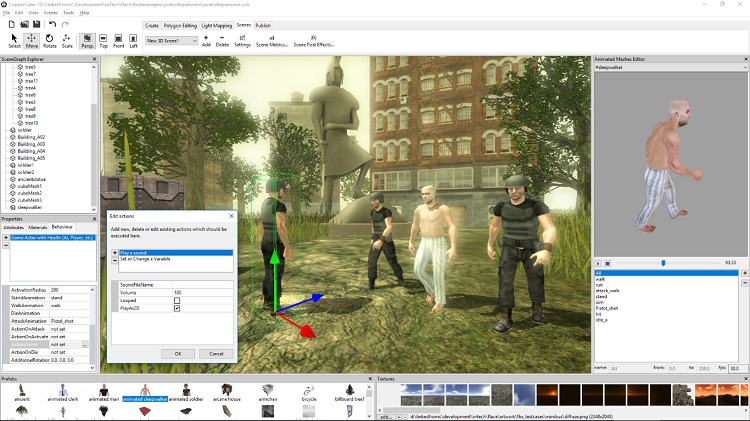This screenshot has width=750, height=421.
Task: Open scene Settings
Action: [x=242, y=41]
